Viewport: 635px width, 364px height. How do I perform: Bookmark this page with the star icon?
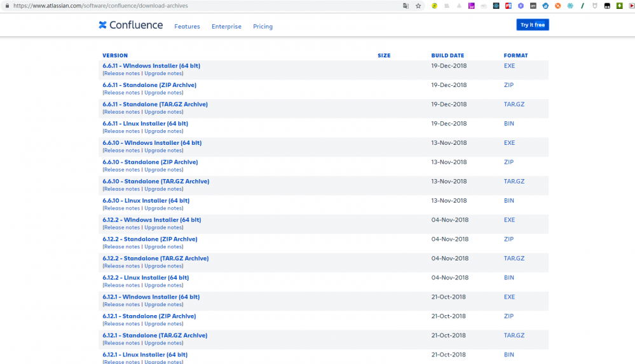pos(418,6)
